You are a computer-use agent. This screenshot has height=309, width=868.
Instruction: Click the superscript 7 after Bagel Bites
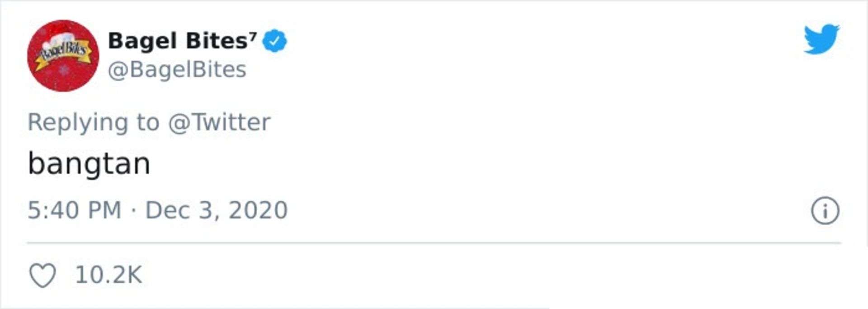coord(253,36)
